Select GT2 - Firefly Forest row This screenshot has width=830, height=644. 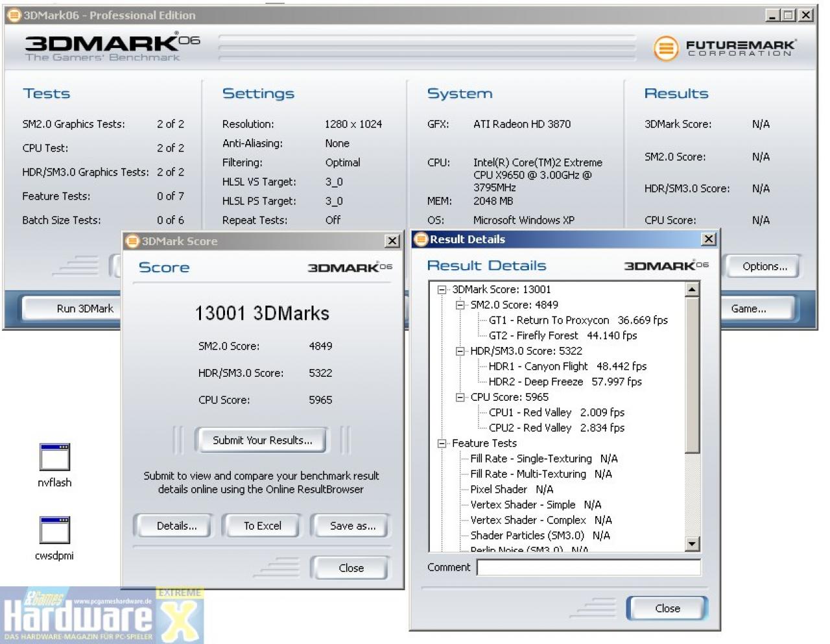tap(563, 336)
